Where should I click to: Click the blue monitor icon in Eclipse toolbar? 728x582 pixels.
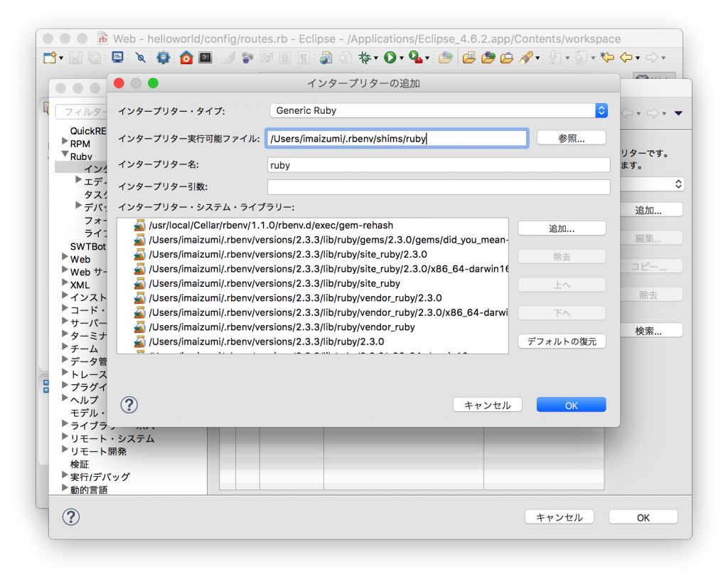pos(117,57)
